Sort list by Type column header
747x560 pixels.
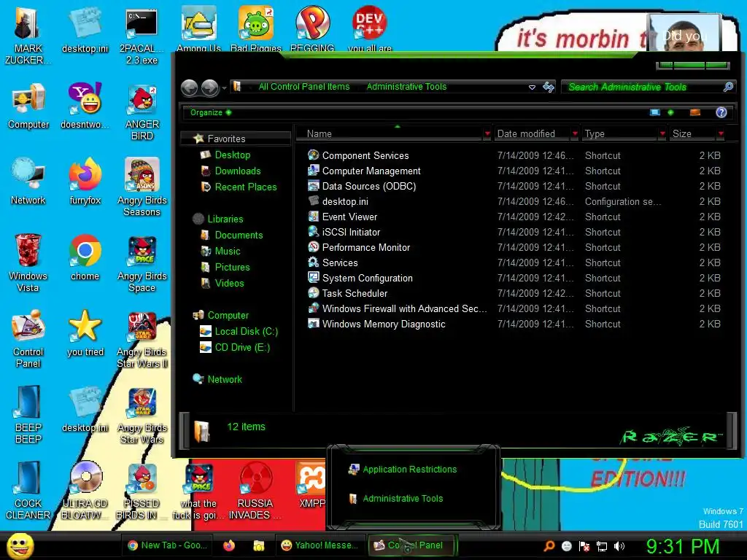(619, 134)
